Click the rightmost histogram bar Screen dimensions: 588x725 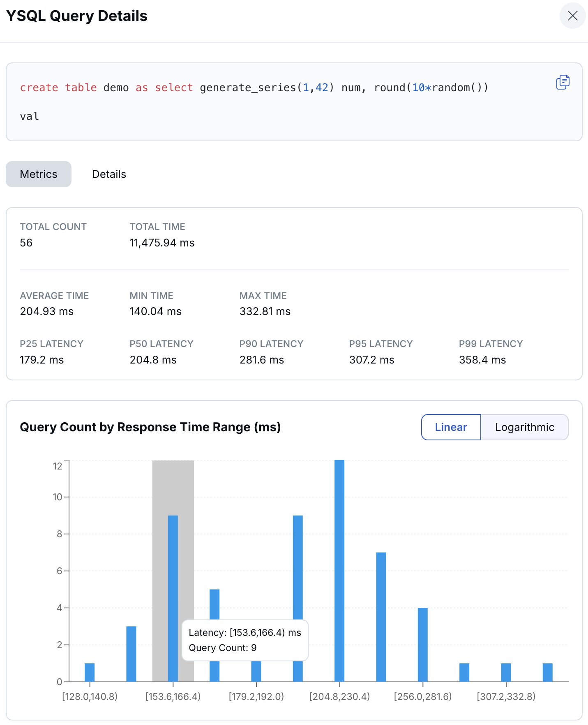point(547,672)
